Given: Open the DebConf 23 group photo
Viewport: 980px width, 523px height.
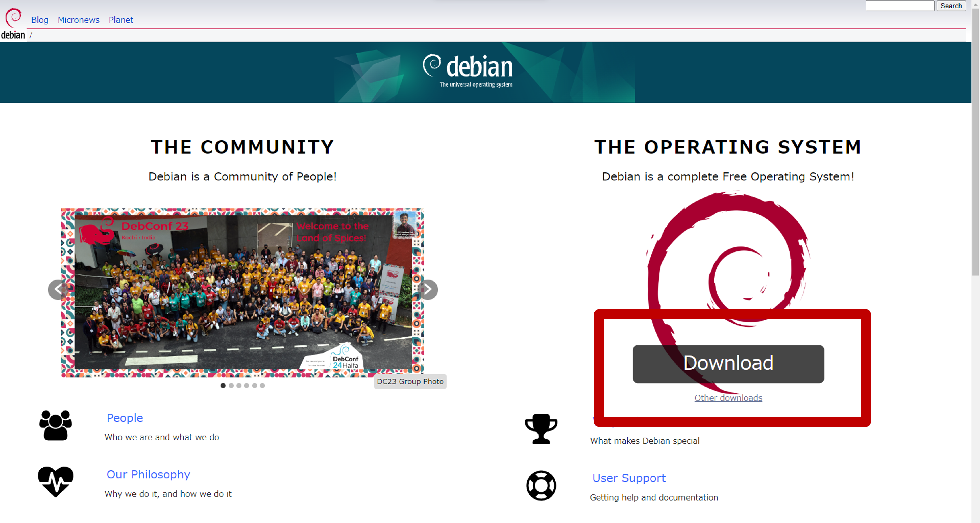Looking at the screenshot, I should tap(242, 293).
